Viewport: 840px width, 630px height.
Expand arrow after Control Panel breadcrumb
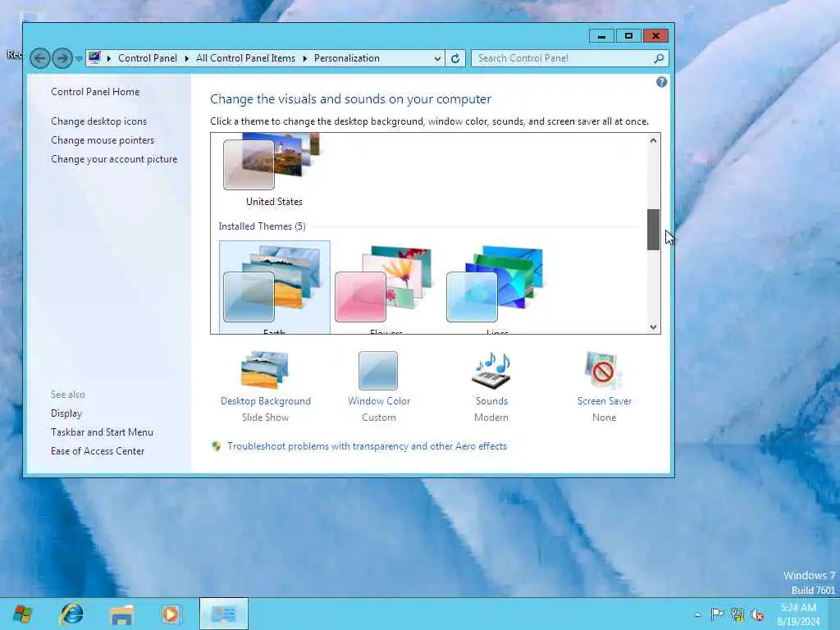coord(187,58)
